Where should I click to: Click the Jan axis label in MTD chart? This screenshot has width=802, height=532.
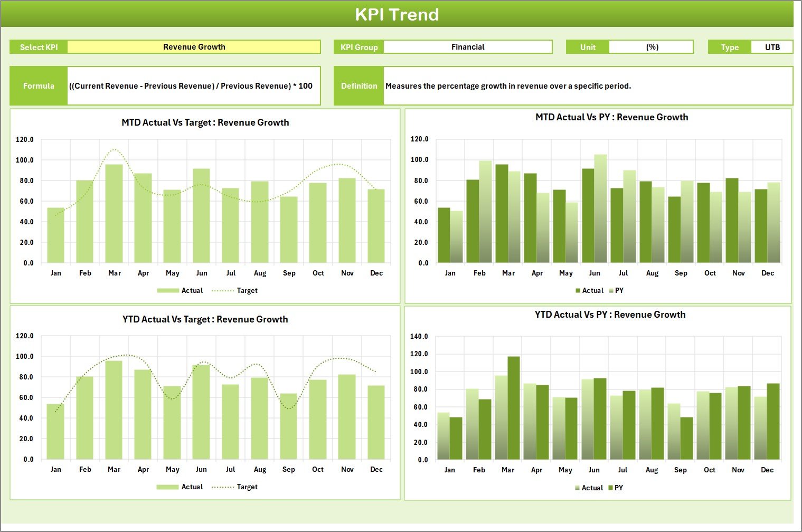(x=56, y=273)
